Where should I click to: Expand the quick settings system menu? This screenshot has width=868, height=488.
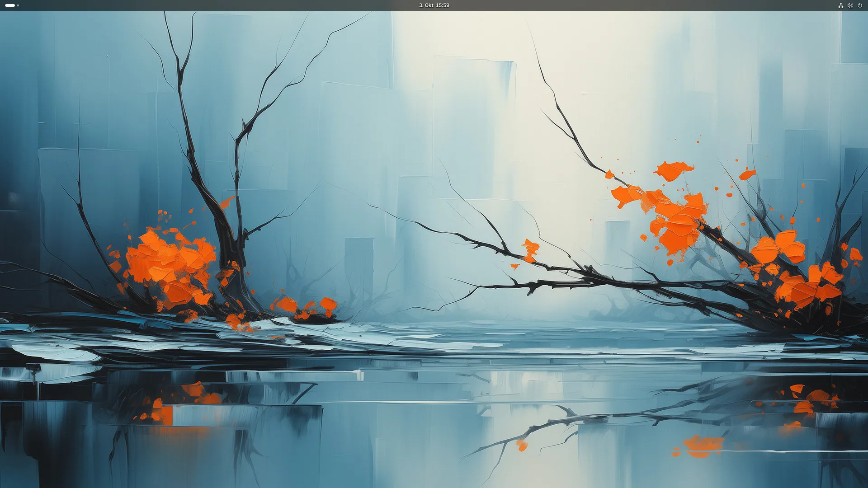850,5
